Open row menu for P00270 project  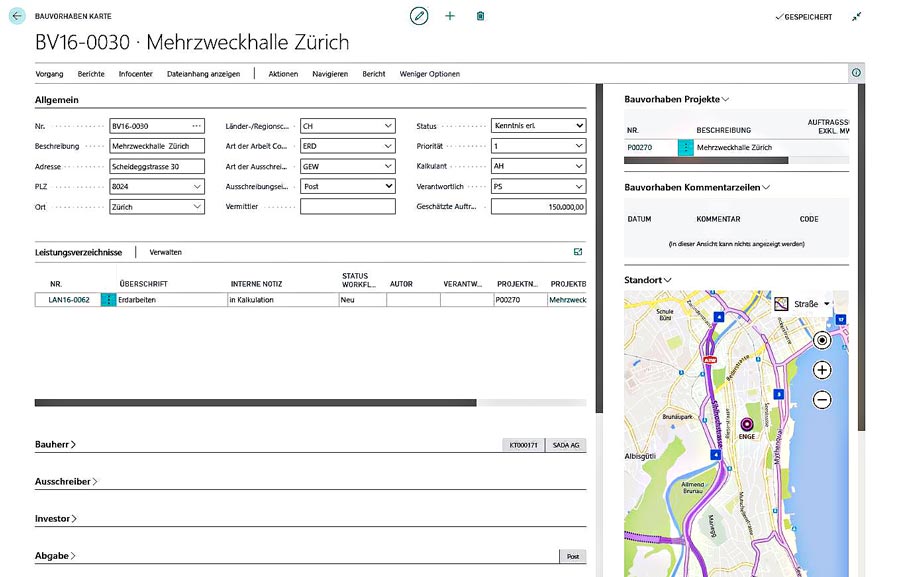point(686,148)
